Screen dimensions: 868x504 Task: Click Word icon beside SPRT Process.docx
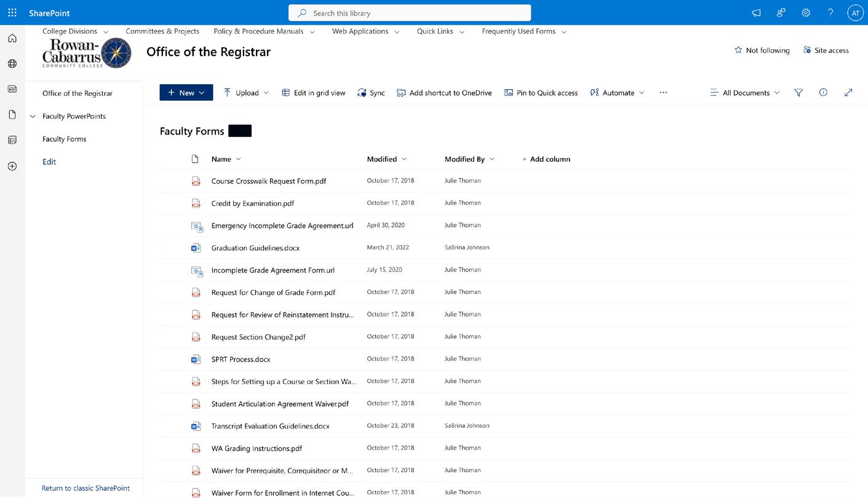(x=196, y=359)
